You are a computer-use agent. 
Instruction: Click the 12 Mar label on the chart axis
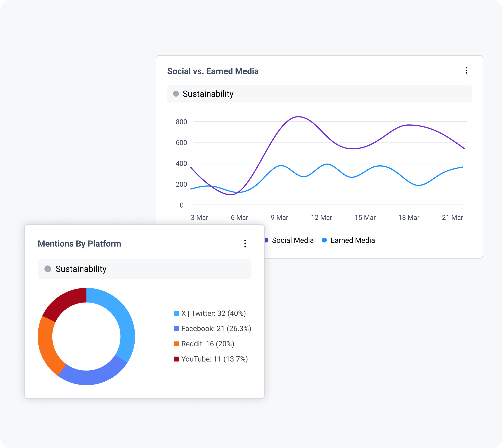pos(322,218)
